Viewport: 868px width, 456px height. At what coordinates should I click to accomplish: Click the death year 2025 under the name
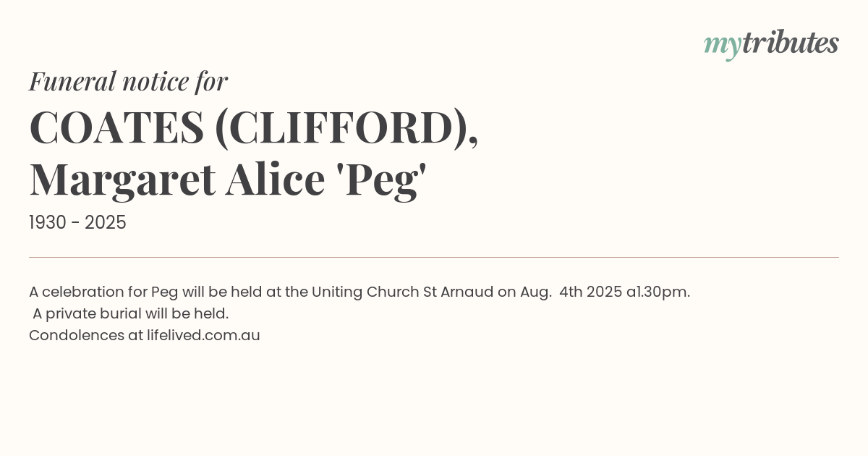[106, 223]
